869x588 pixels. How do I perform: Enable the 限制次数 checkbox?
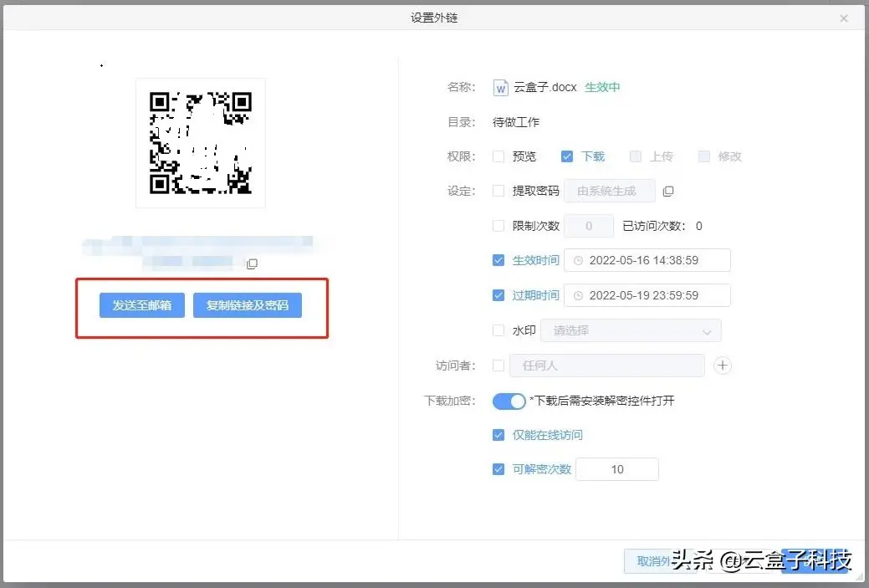(x=498, y=226)
